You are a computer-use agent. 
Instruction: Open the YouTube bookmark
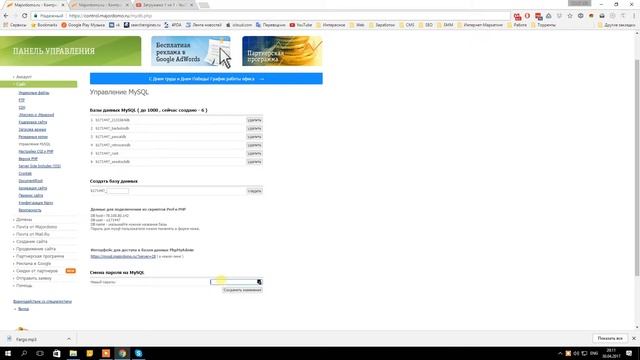[x=301, y=25]
